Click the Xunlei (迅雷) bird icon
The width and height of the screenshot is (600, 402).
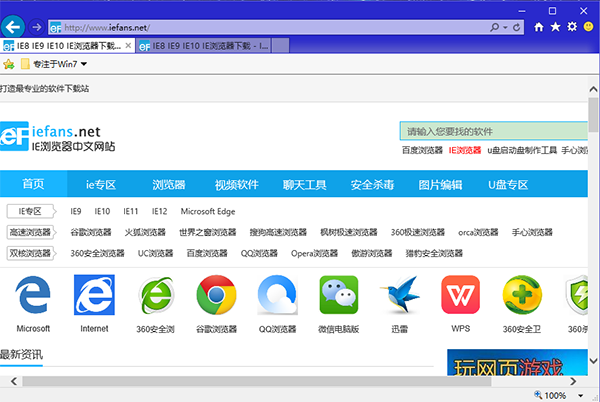pos(399,297)
